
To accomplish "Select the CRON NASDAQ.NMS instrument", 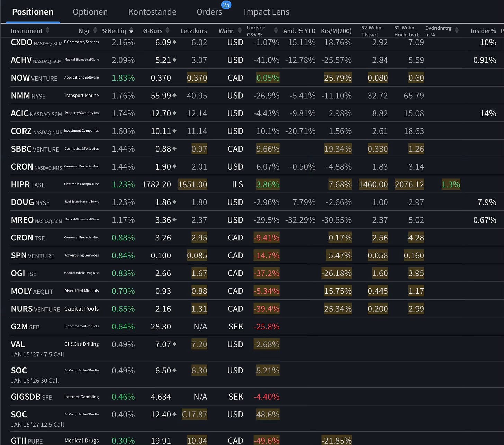I will (36, 167).
